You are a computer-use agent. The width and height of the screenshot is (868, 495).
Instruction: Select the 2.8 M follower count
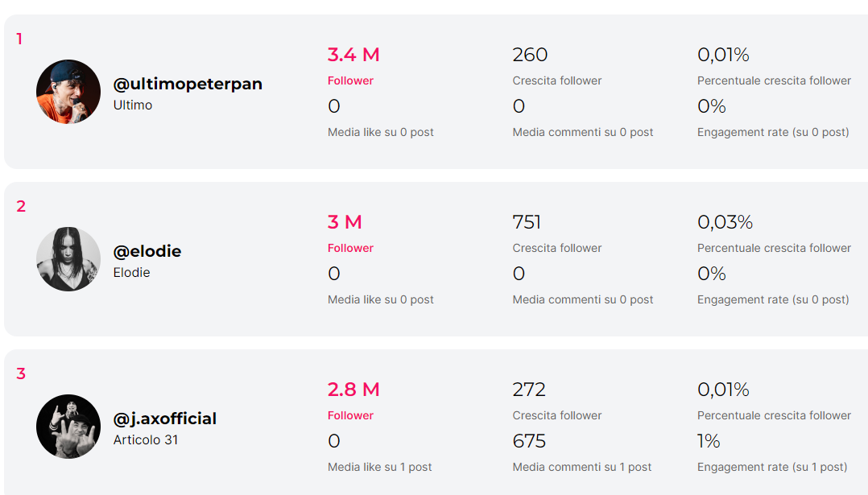pyautogui.click(x=353, y=390)
